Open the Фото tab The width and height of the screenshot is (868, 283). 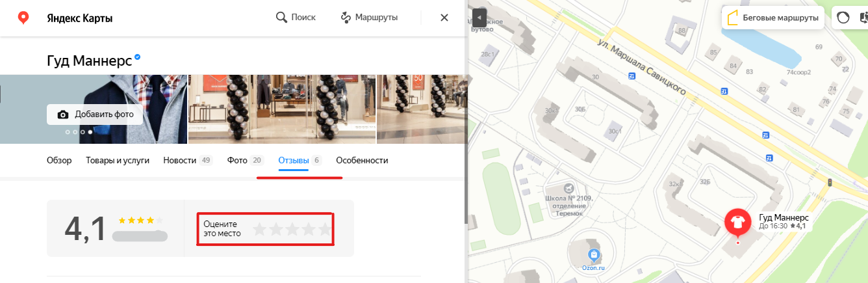pyautogui.click(x=245, y=160)
